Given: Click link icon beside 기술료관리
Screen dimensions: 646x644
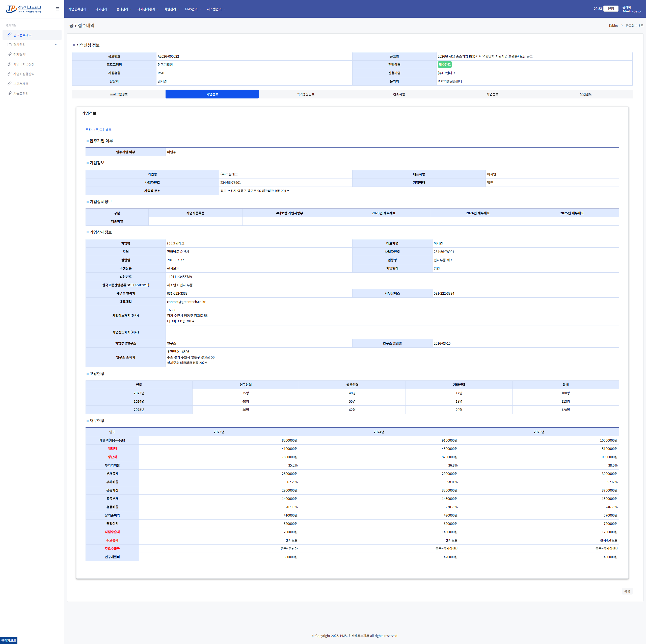Looking at the screenshot, I should 10,94.
